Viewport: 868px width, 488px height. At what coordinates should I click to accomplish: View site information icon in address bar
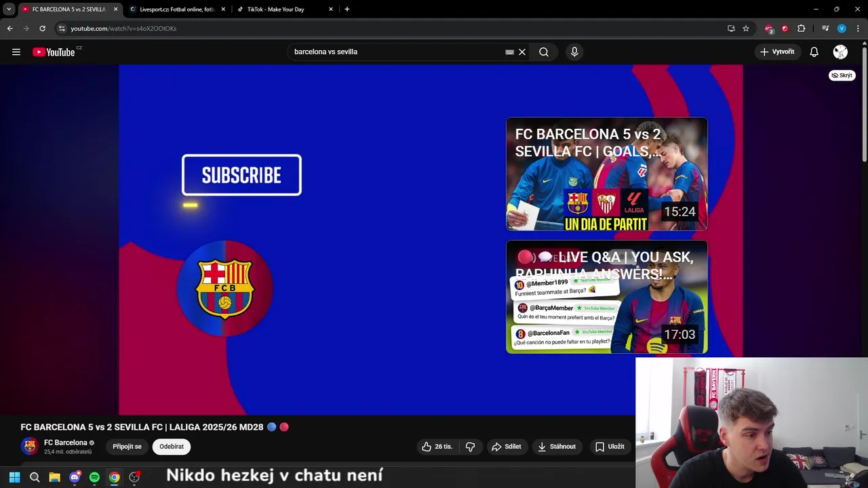[62, 28]
